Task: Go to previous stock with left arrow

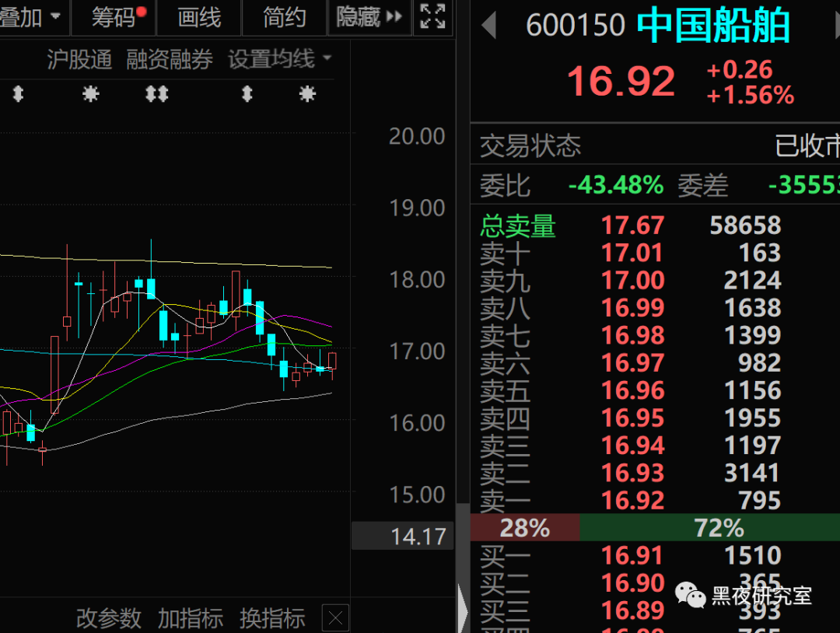Action: coord(488,25)
